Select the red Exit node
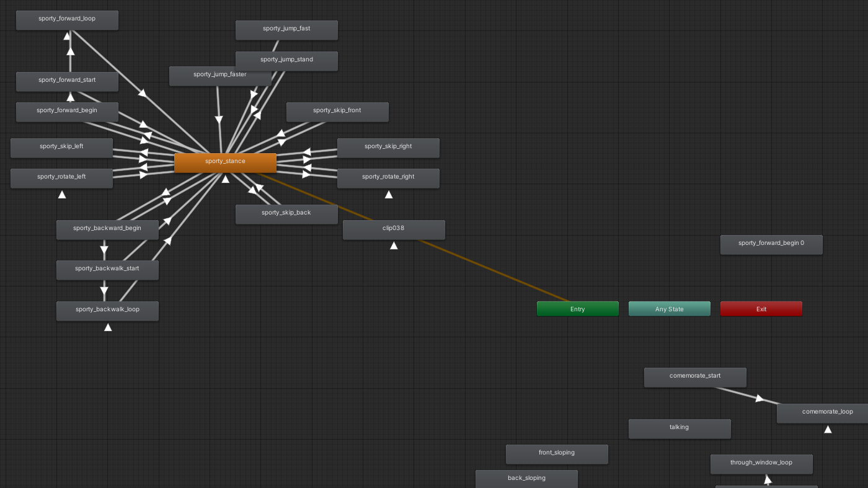Screen dimensions: 868x488 [761, 309]
